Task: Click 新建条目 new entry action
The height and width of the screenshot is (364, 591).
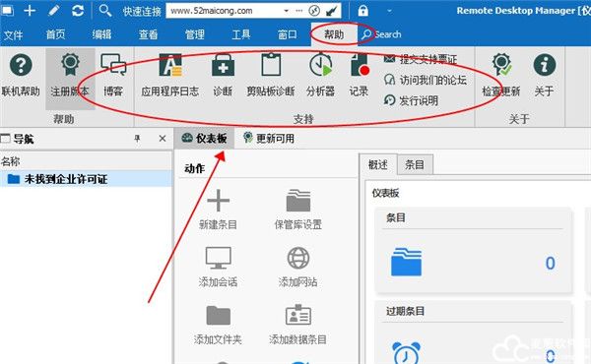Action: (x=218, y=210)
